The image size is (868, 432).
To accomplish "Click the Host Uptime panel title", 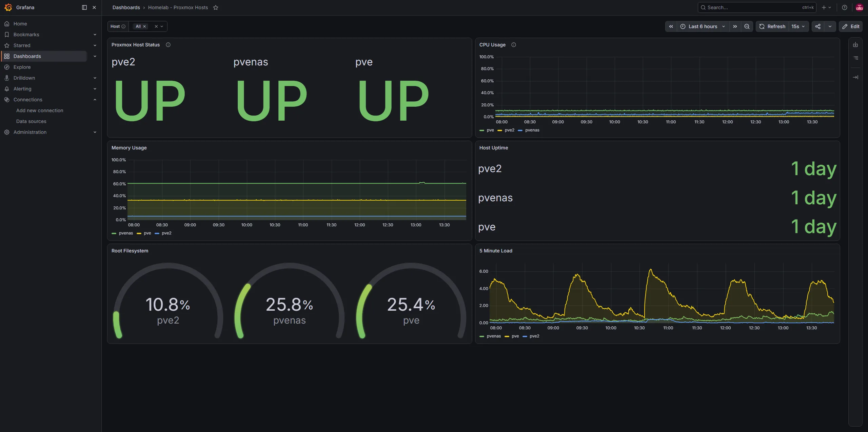I will pyautogui.click(x=494, y=148).
